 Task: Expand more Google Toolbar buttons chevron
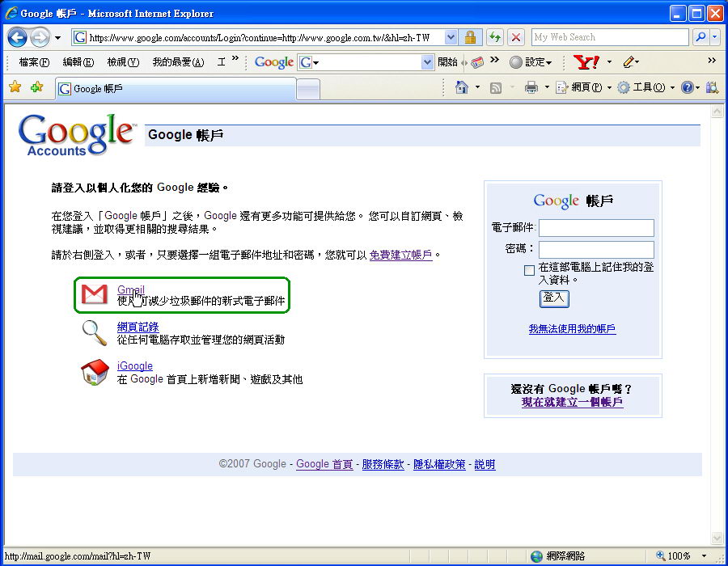(x=494, y=59)
